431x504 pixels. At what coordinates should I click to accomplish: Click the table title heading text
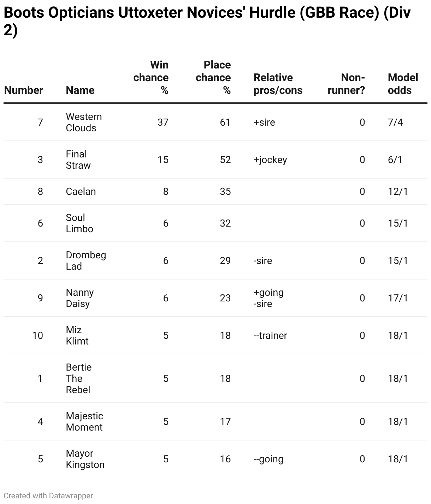[207, 22]
